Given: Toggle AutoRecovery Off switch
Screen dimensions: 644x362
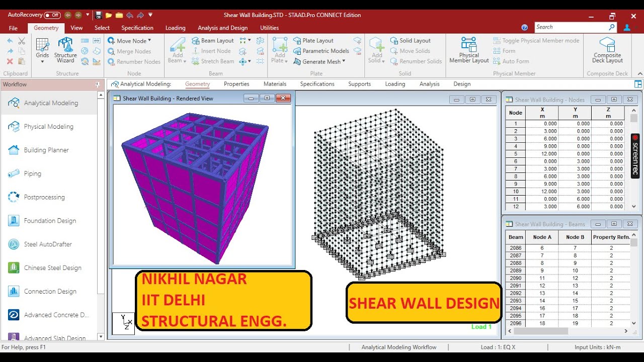Looking at the screenshot, I should pos(52,15).
